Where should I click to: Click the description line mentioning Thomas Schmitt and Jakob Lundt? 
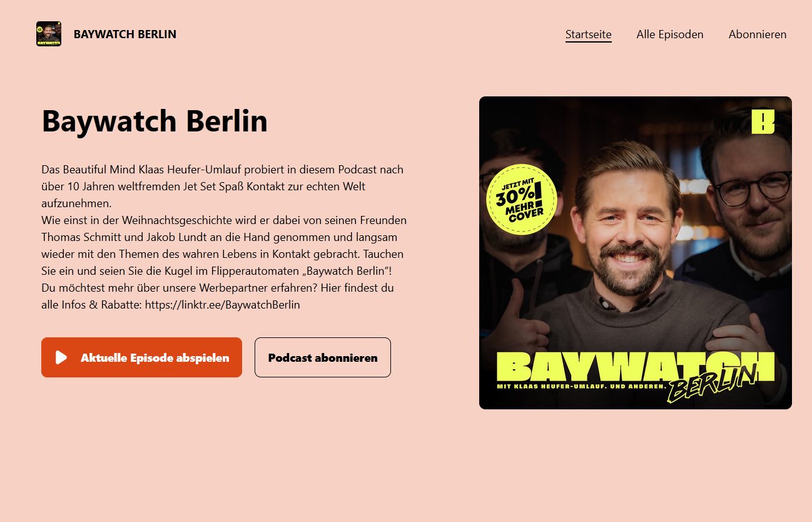tap(219, 237)
